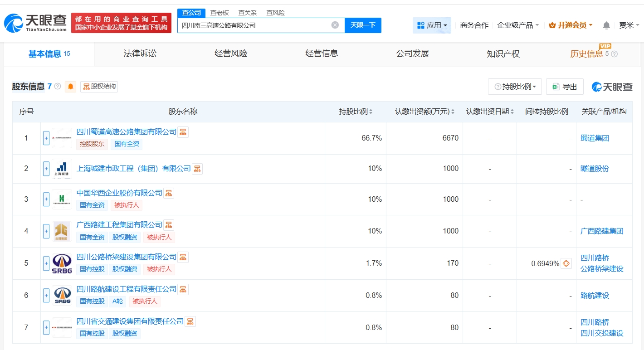644x350 pixels.
Task: Click the 天眼查 logo at top left
Action: click(x=35, y=23)
